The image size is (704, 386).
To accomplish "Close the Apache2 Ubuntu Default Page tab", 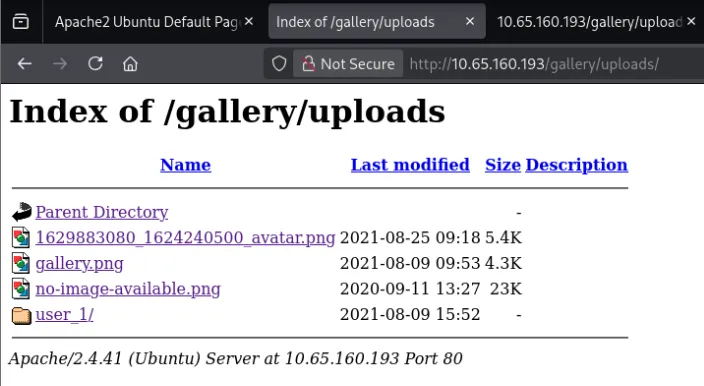I will [249, 21].
